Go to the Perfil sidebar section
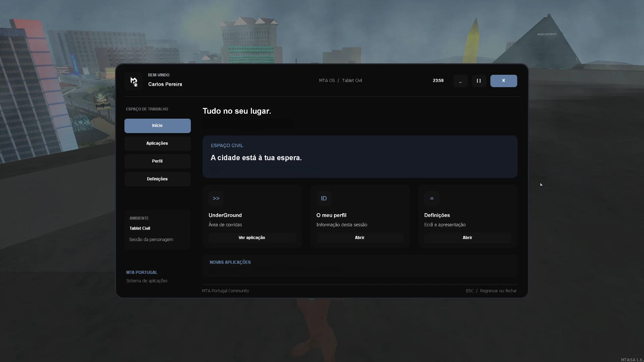The width and height of the screenshot is (644, 362). click(x=158, y=161)
